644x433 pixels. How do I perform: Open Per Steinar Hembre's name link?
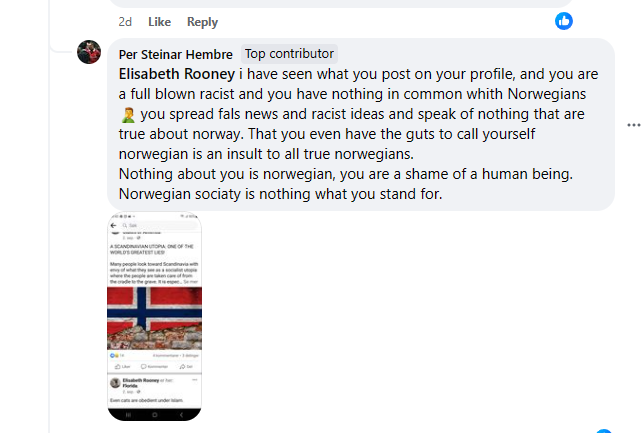[176, 54]
